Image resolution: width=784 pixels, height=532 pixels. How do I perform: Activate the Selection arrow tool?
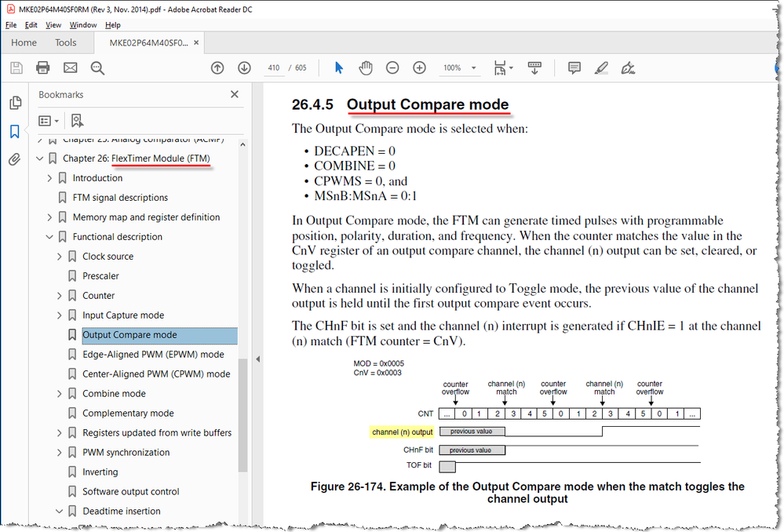click(339, 68)
